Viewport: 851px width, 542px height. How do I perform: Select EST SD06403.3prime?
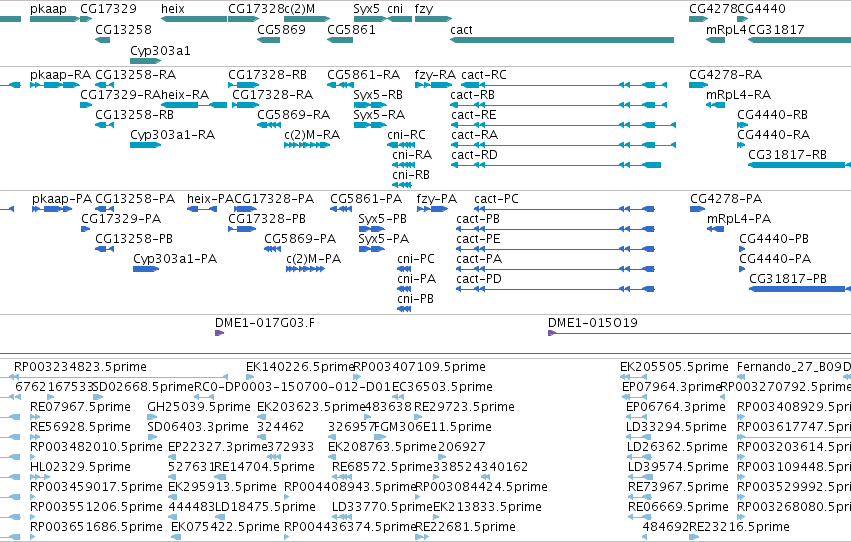point(198,428)
